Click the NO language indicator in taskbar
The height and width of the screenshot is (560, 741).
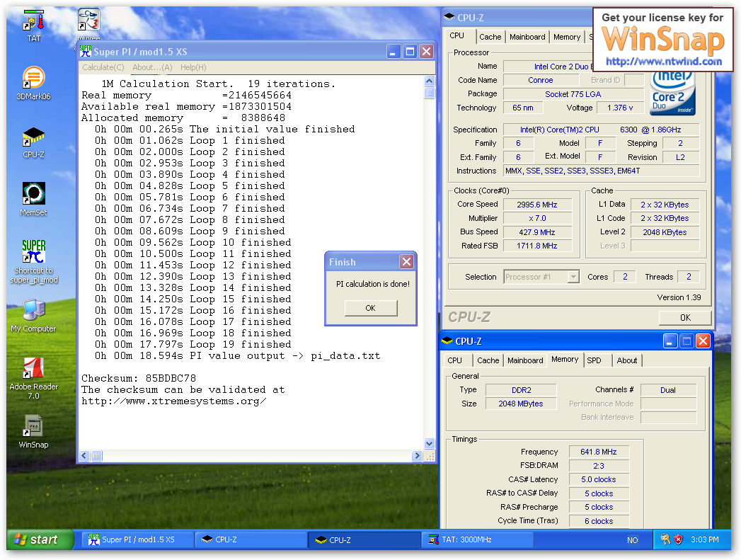(x=632, y=539)
